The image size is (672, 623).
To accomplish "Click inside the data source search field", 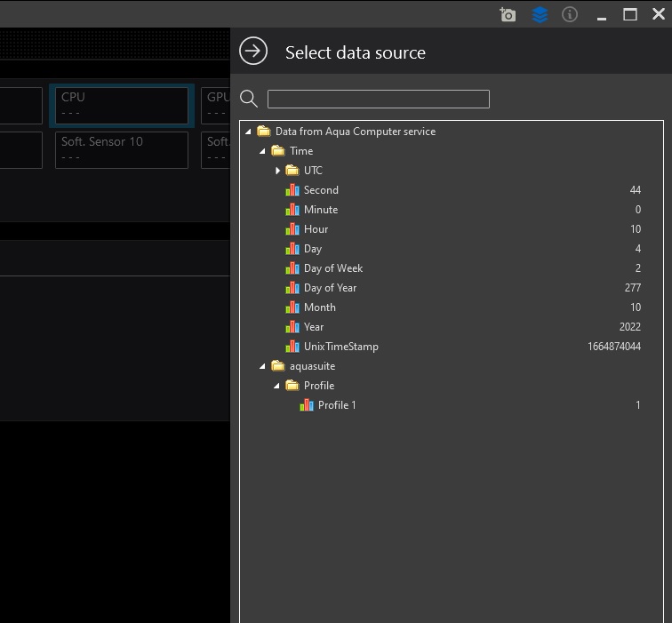I will [379, 99].
